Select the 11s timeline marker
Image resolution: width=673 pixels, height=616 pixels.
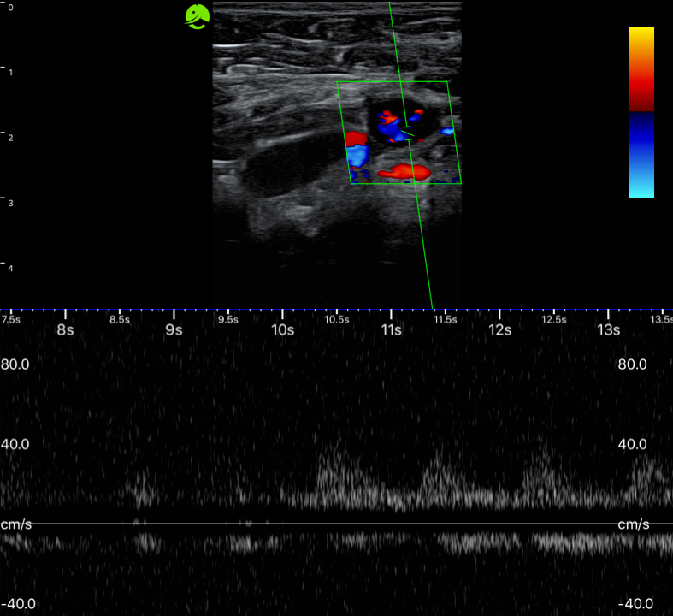392,329
